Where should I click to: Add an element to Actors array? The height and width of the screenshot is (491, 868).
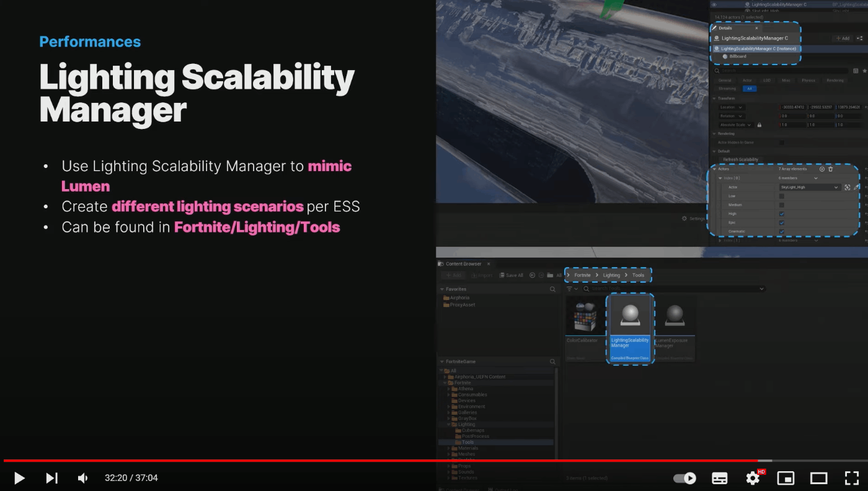coord(822,169)
